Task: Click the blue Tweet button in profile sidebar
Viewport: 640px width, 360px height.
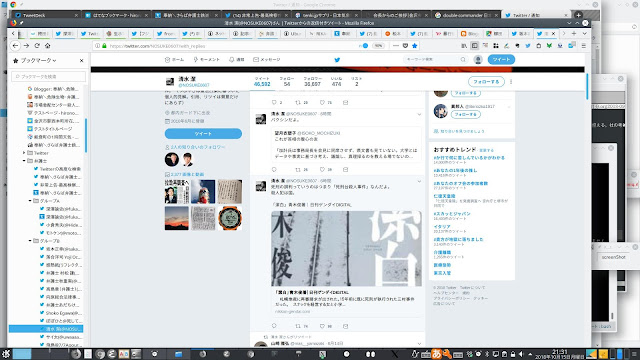Action: [203, 133]
